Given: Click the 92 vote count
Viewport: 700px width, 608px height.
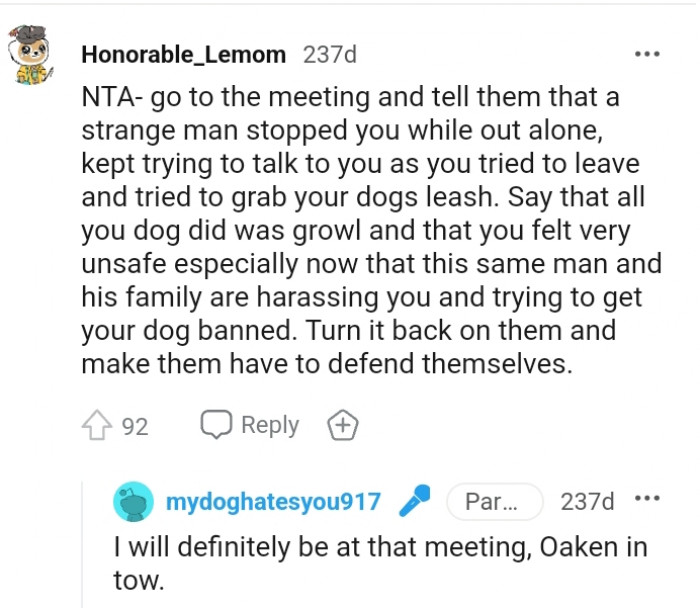Looking at the screenshot, I should (135, 427).
